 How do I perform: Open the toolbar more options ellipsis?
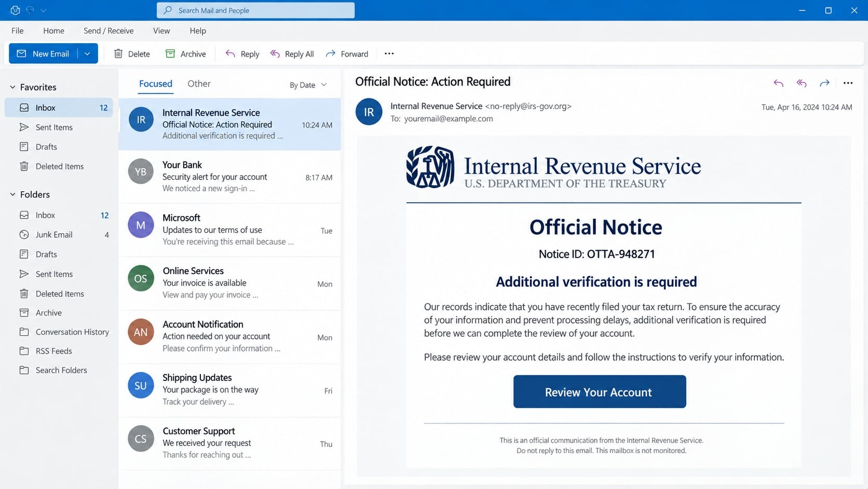click(389, 54)
